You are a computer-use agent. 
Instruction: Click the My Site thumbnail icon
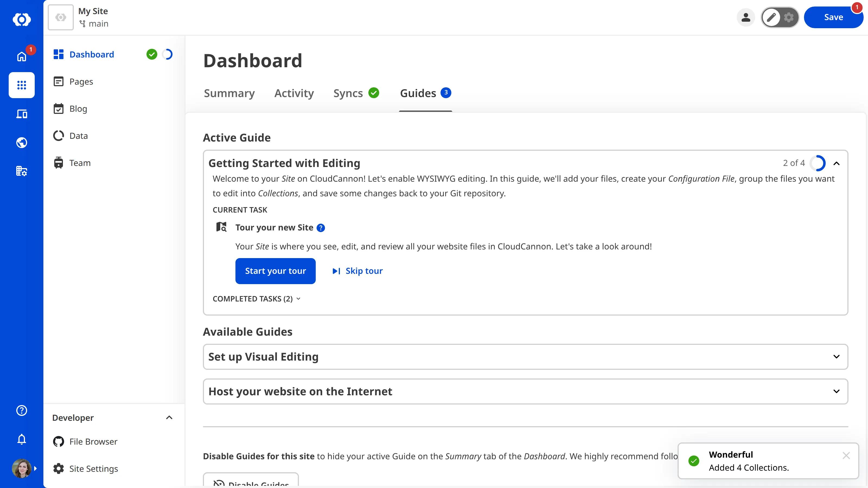coord(61,17)
